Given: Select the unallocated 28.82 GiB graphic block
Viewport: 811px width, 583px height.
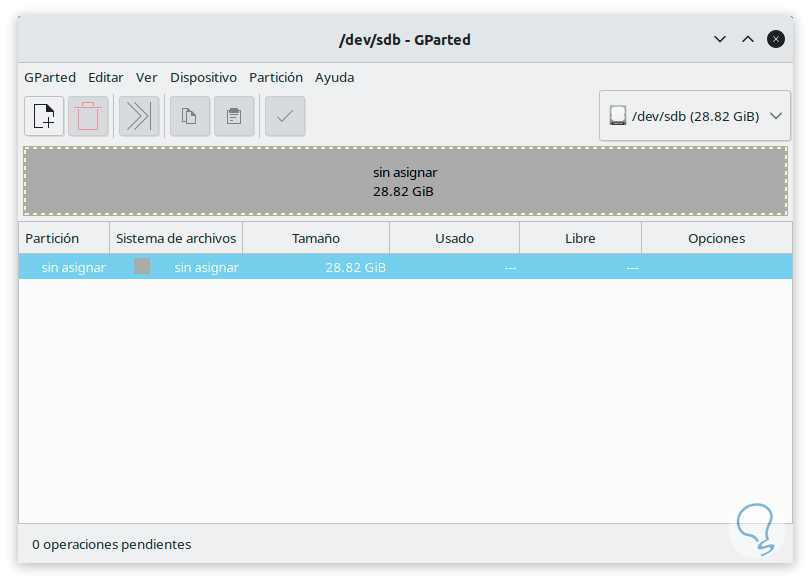Looking at the screenshot, I should pyautogui.click(x=406, y=181).
